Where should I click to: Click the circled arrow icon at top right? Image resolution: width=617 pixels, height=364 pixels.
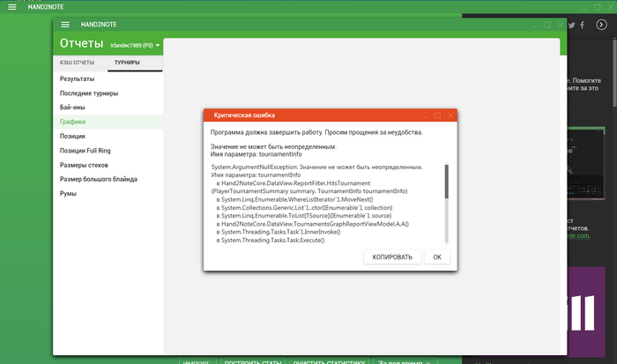point(601,25)
